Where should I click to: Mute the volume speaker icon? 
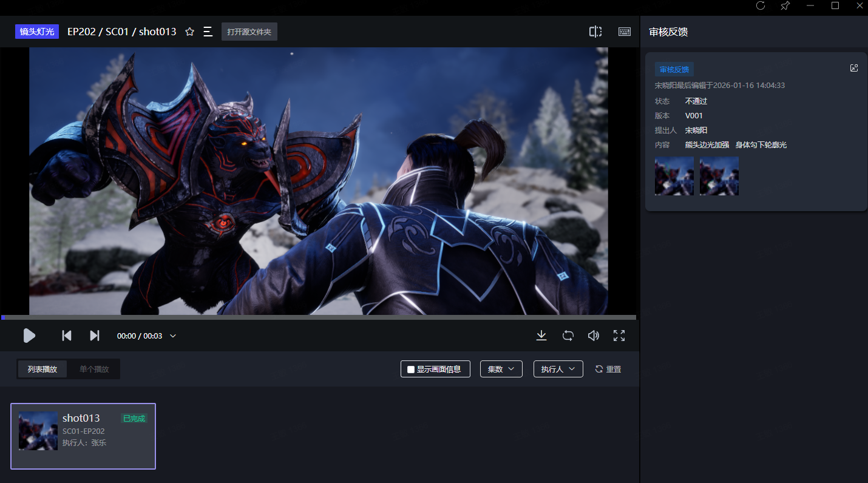tap(594, 336)
